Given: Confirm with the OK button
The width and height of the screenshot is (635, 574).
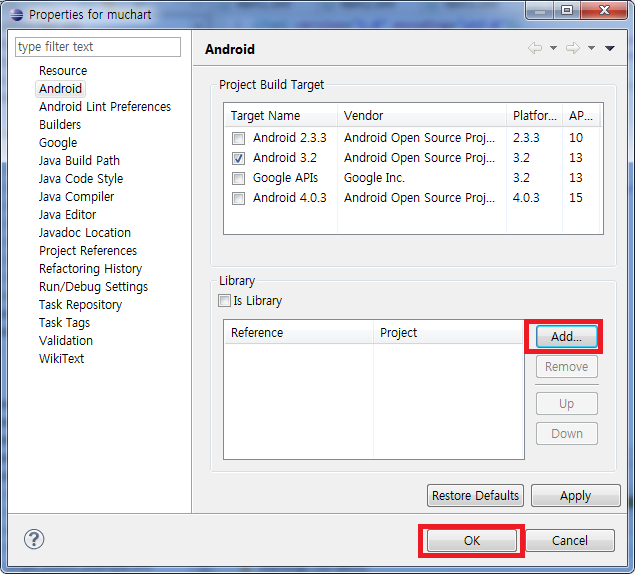Looking at the screenshot, I should [472, 540].
